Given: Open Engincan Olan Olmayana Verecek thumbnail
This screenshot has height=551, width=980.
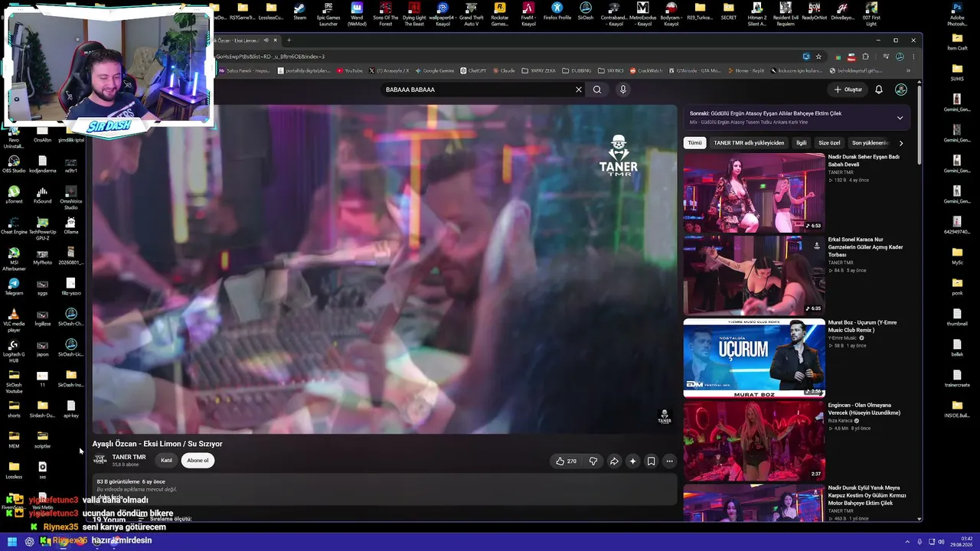Looking at the screenshot, I should 754,441.
